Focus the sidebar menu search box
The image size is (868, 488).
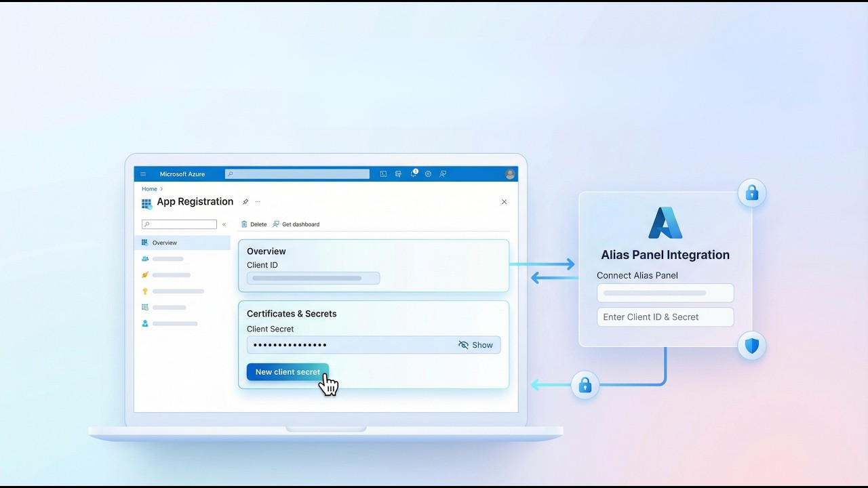179,224
